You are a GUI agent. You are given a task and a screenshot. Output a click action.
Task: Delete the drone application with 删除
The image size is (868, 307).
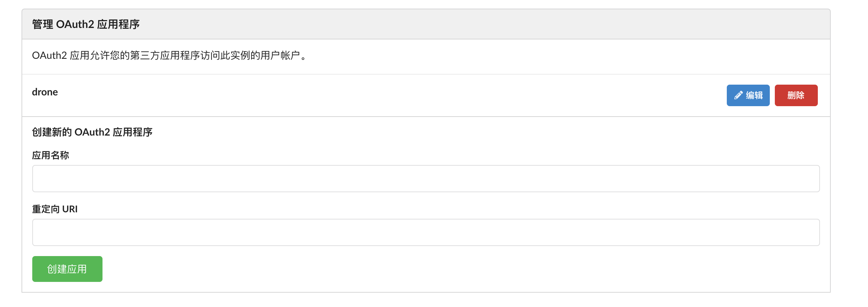pyautogui.click(x=796, y=95)
